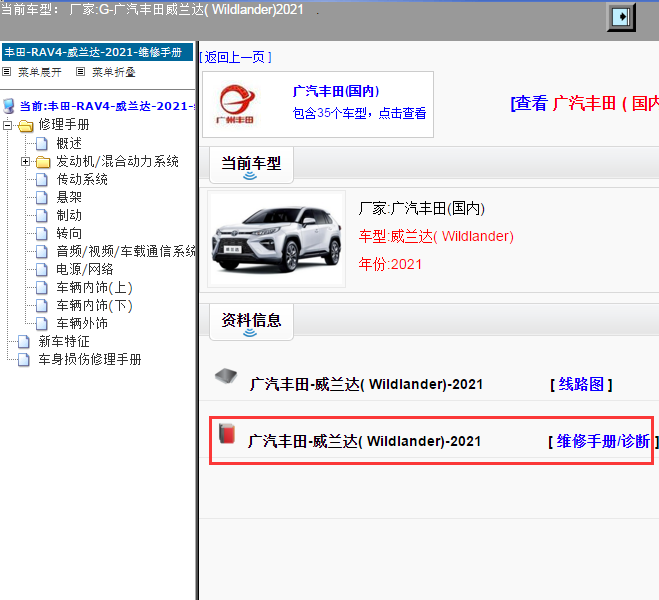Click the page icon next to 车辆内饰(上)
Viewport: 659px width, 600px height.
click(42, 288)
